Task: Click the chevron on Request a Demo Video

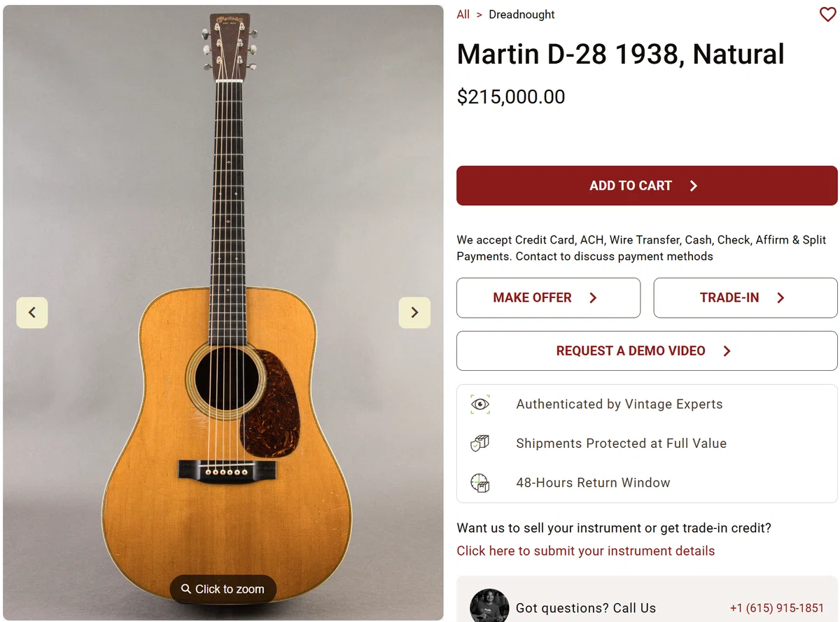Action: click(727, 351)
